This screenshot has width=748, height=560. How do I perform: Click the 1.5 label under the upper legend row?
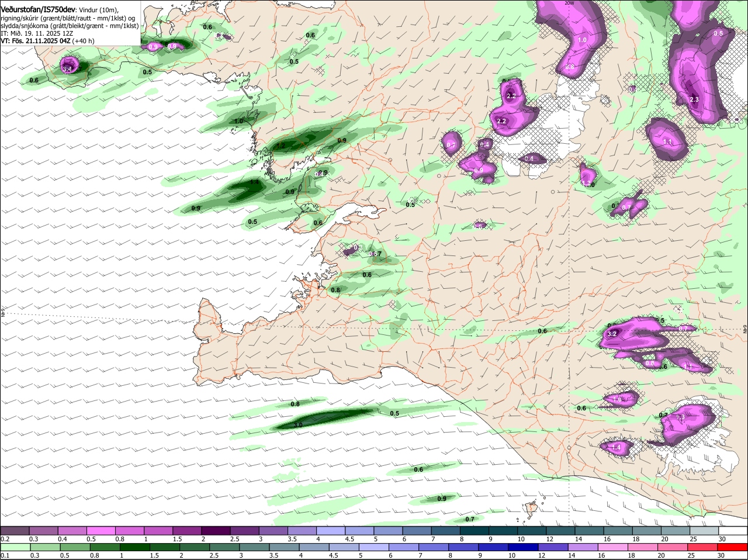[178, 539]
